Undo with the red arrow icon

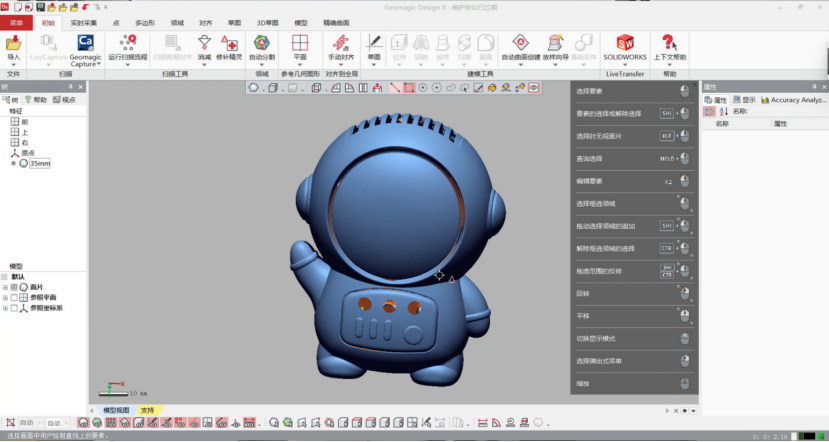(x=85, y=7)
